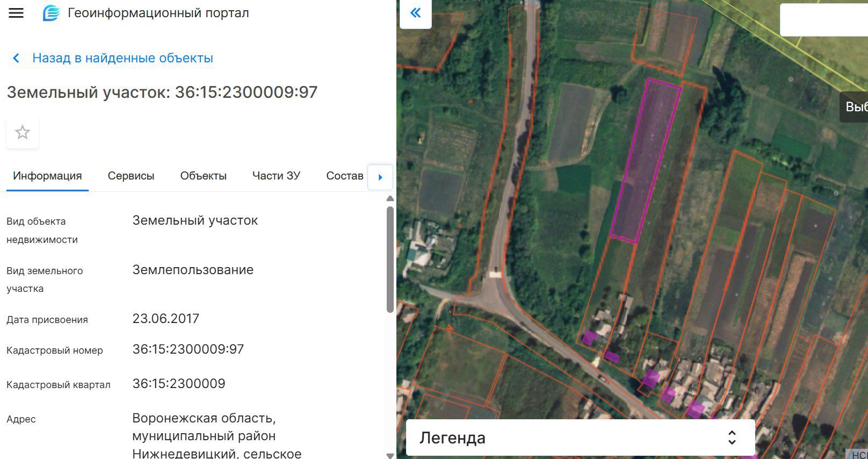Screen dimensions: 868x459
Task: Click the scroll down arrow of the info panel
Action: 390,455
